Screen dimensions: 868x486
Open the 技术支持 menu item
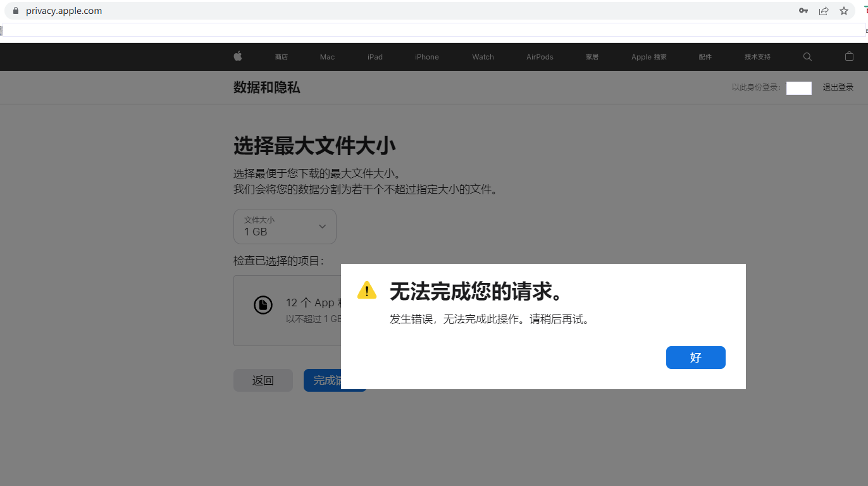click(x=758, y=57)
